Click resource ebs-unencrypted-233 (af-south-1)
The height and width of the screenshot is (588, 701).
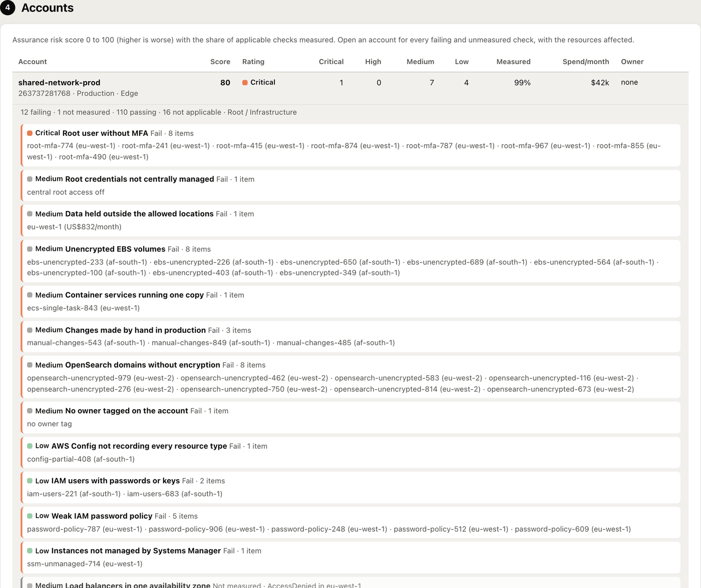click(87, 262)
